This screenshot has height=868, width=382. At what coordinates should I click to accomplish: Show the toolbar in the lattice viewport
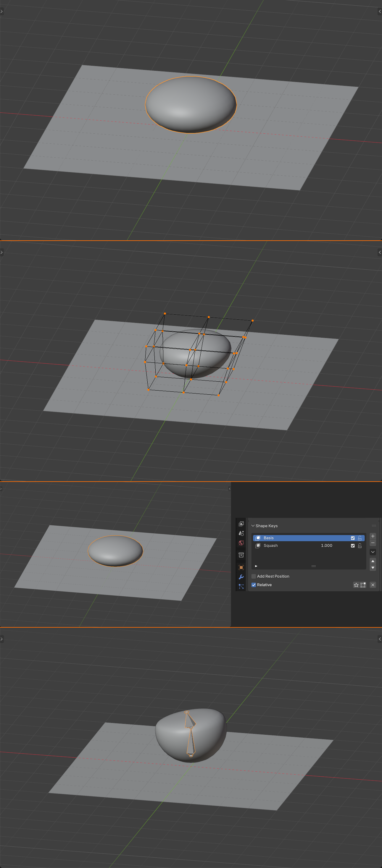[2, 252]
